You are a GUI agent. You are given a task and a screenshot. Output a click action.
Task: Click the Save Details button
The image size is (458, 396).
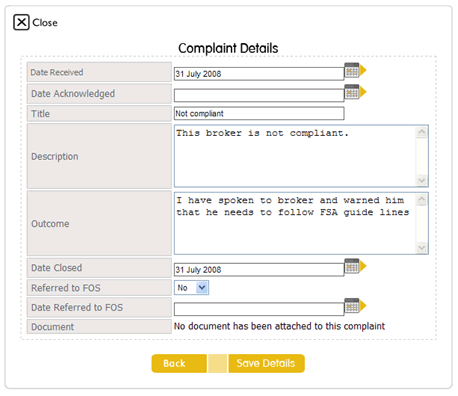pos(266,363)
